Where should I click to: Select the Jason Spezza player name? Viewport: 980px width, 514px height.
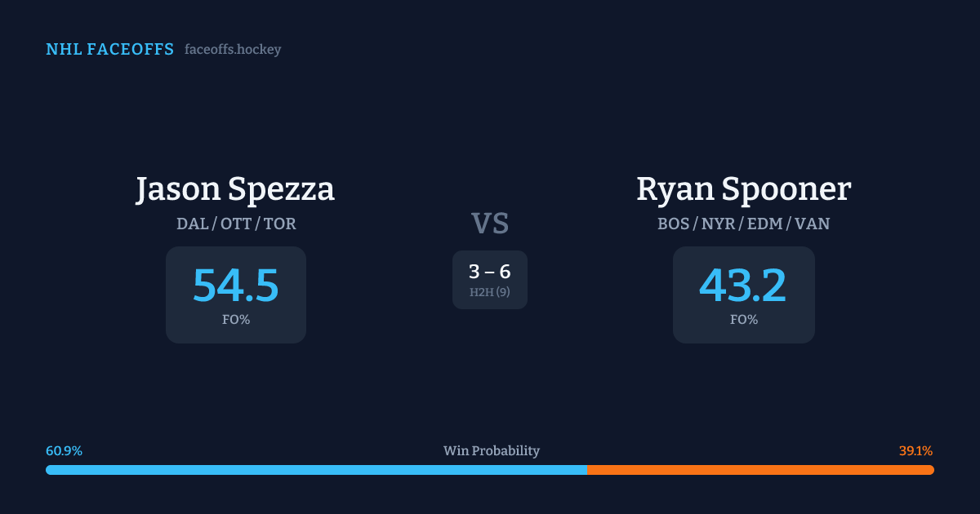235,189
